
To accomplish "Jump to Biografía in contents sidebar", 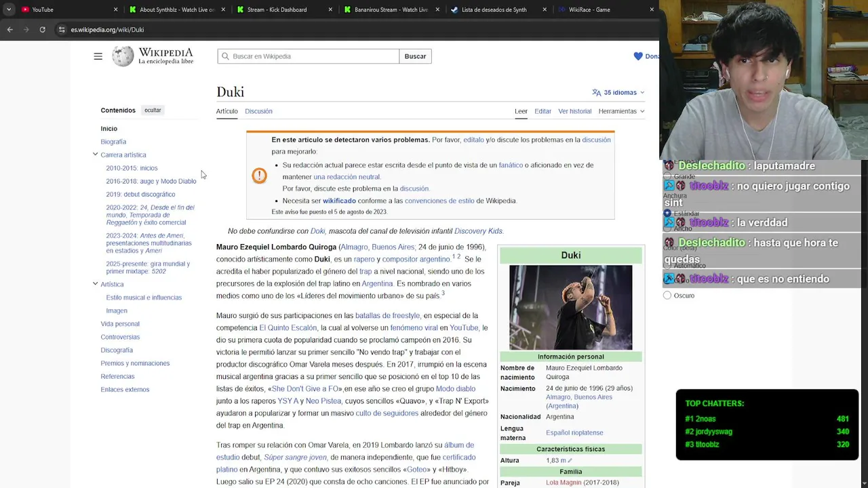I will (x=113, y=142).
